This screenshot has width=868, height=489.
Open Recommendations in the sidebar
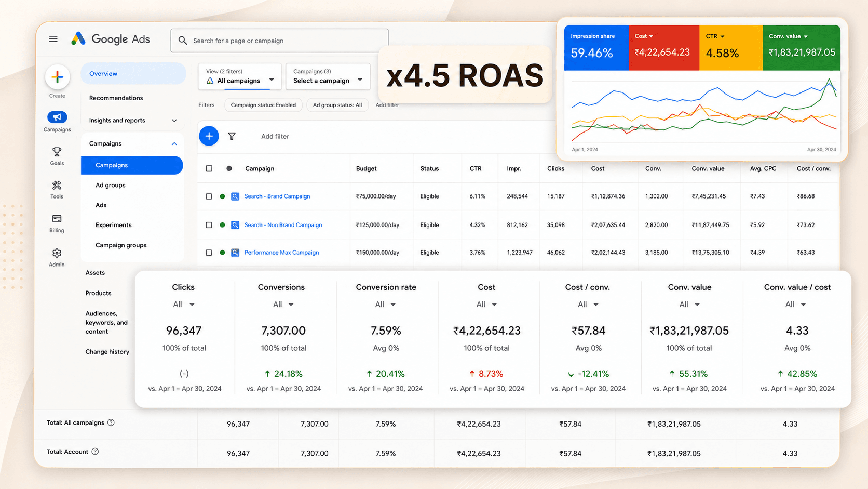click(x=116, y=98)
